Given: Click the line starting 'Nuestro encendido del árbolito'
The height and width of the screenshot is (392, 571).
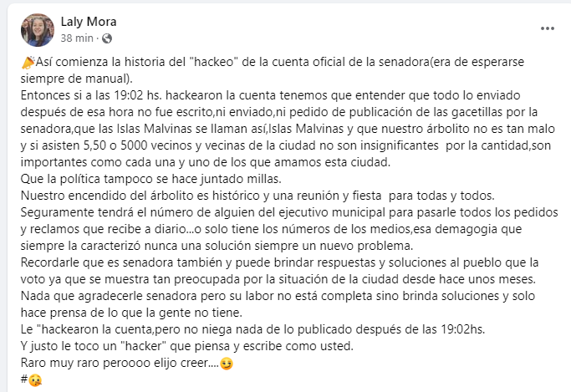Looking at the screenshot, I should 257,196.
